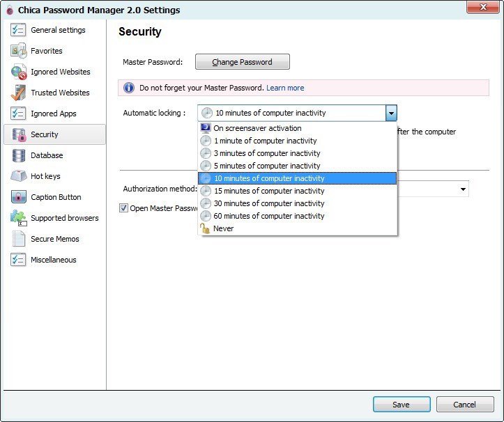Open the Miscellaneous settings page

point(55,260)
